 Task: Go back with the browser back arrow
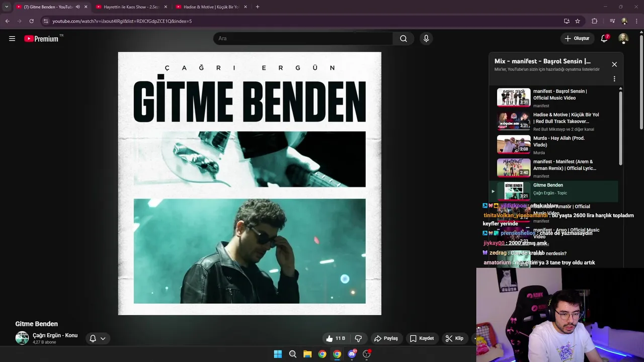pyautogui.click(x=7, y=21)
